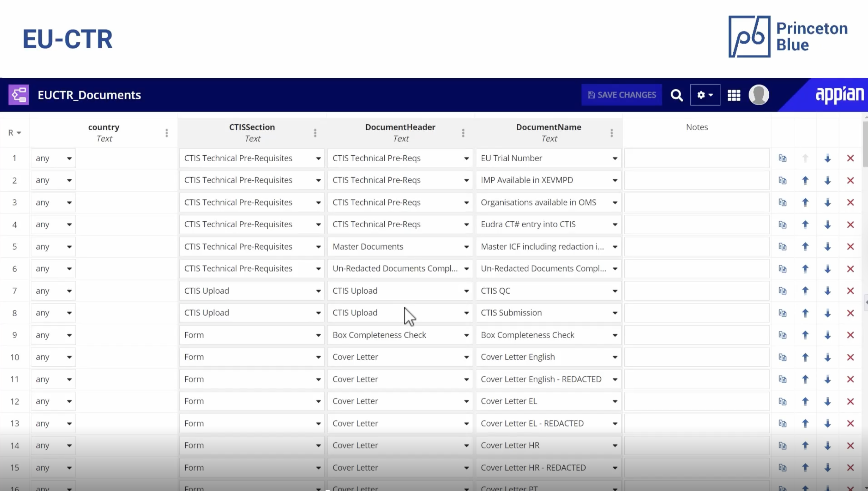This screenshot has width=868, height=491.
Task: Click the vertical scrollbar on the right
Action: point(865,145)
